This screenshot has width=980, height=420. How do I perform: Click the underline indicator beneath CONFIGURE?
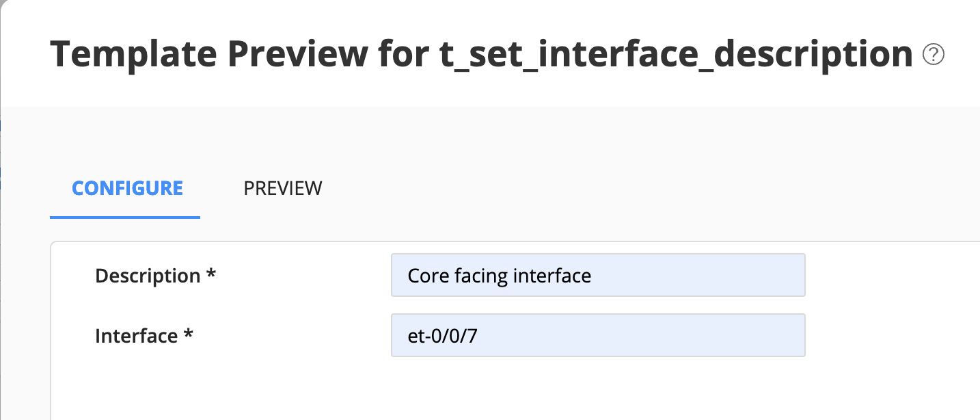click(125, 216)
